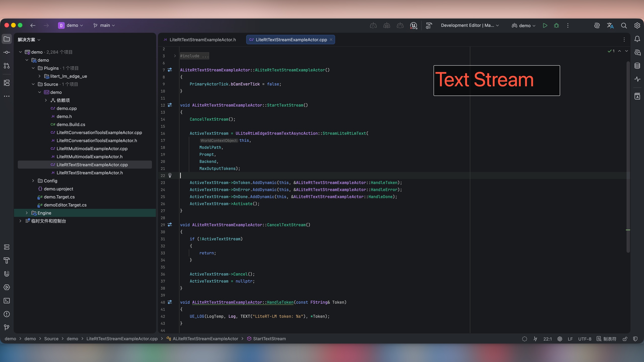Collapse the Plugins folder
This screenshot has height=362, width=644.
coord(33,68)
